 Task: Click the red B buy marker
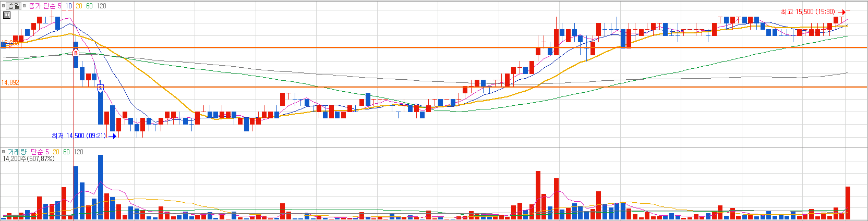pos(76,53)
